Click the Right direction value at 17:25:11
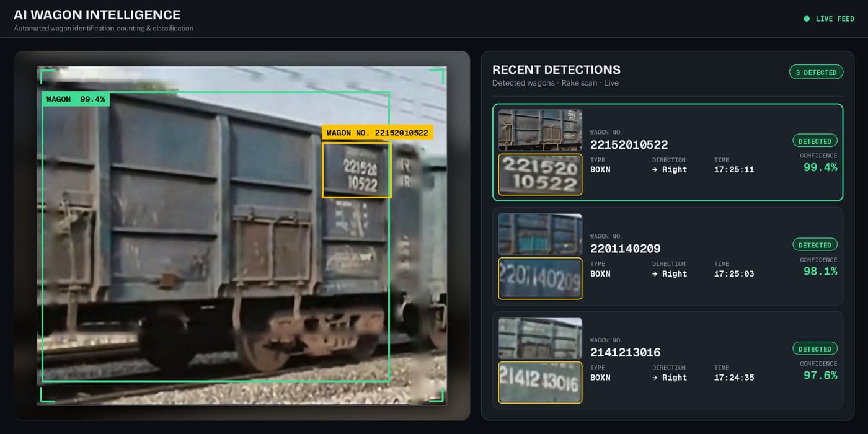Screen dimensions: 868x434 670,170
